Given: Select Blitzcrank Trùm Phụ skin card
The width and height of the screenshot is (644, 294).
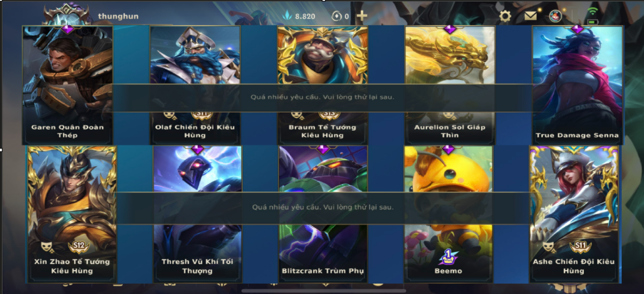Looking at the screenshot, I should tap(323, 214).
